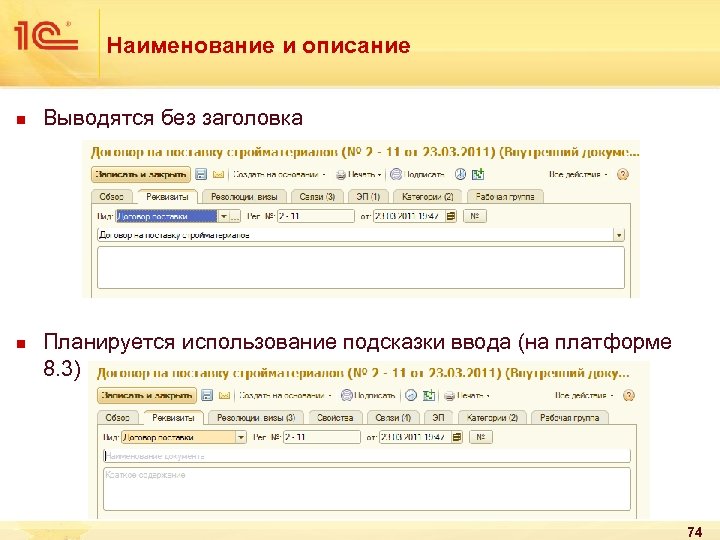Click the slide number 74
This screenshot has width=720, height=540.
(x=695, y=532)
